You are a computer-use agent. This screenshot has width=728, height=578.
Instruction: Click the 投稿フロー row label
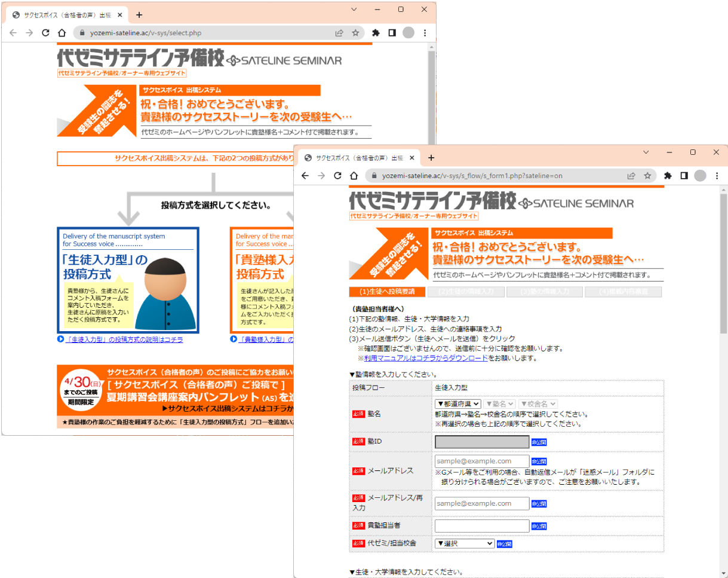[x=368, y=387]
